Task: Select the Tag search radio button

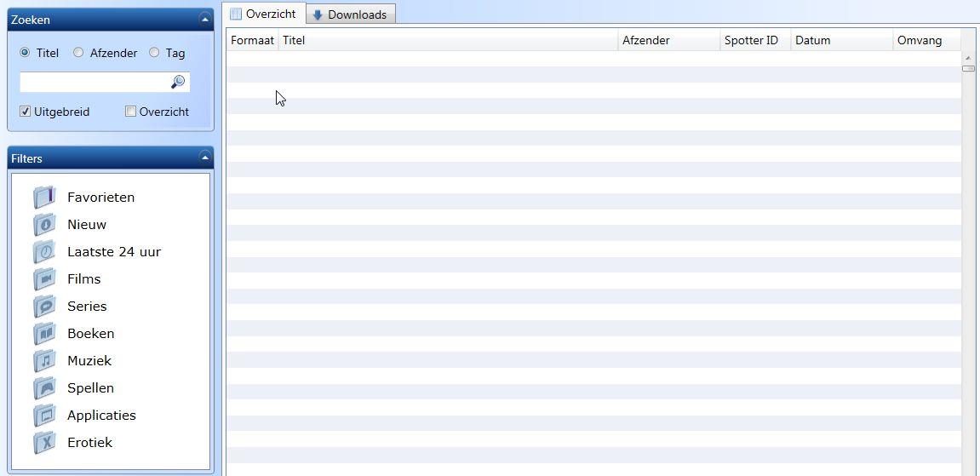Action: (x=154, y=53)
